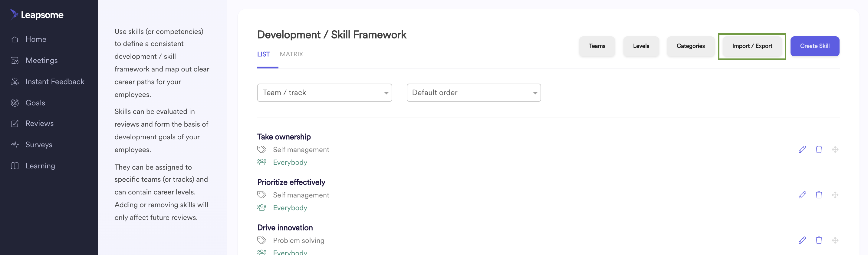The image size is (868, 255).
Task: Click the Leapsome logo
Action: [x=36, y=15]
